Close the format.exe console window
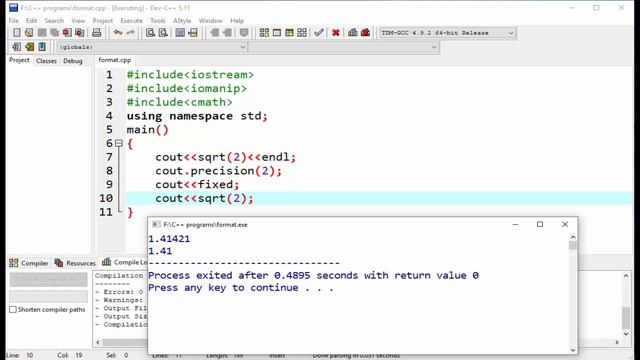This screenshot has width=640, height=360. click(565, 224)
